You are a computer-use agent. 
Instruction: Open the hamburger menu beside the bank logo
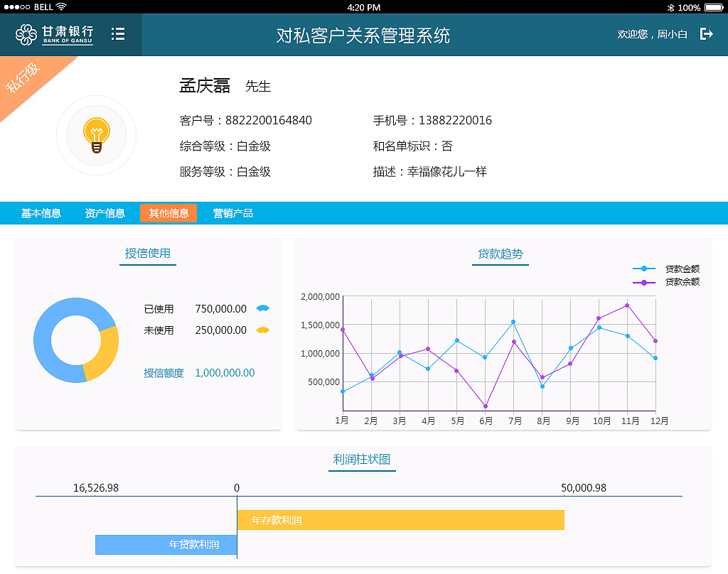(x=118, y=33)
